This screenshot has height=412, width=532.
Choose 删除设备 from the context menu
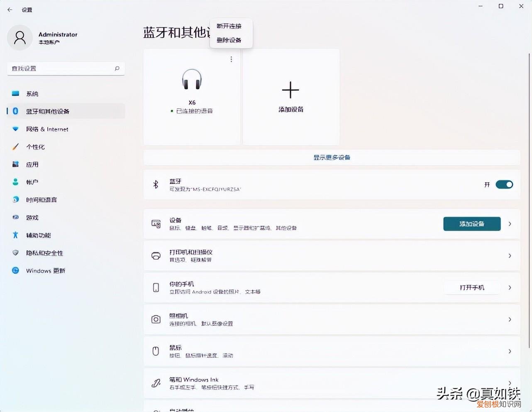tap(229, 40)
